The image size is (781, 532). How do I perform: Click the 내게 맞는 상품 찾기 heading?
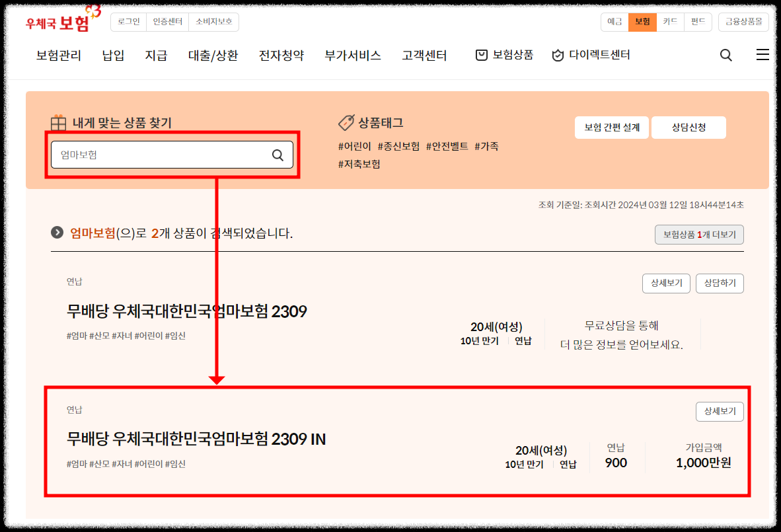tap(122, 123)
